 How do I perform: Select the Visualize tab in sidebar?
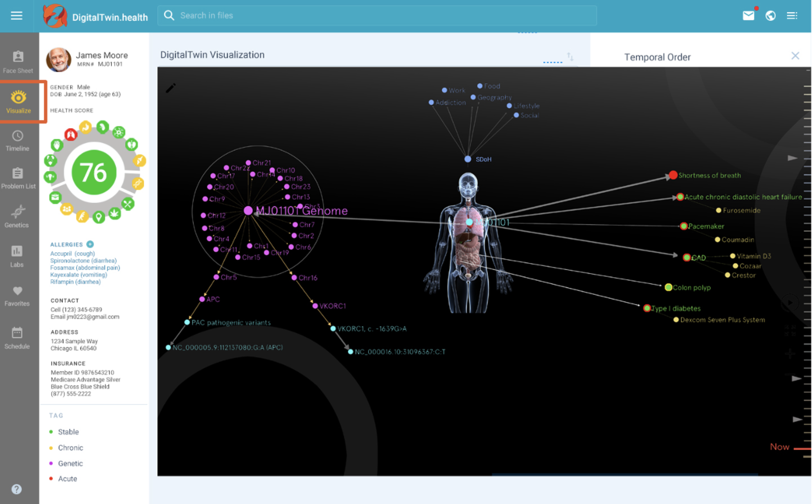[x=19, y=102]
